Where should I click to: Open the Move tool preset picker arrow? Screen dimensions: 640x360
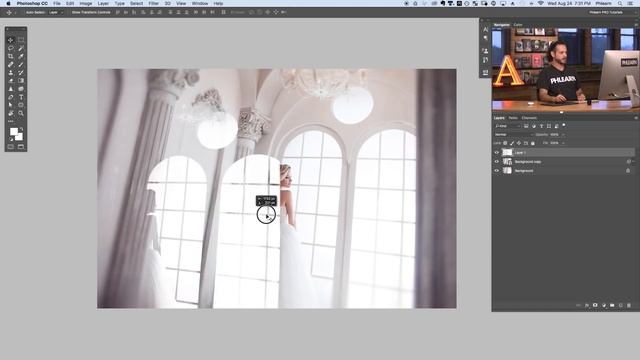pos(16,12)
